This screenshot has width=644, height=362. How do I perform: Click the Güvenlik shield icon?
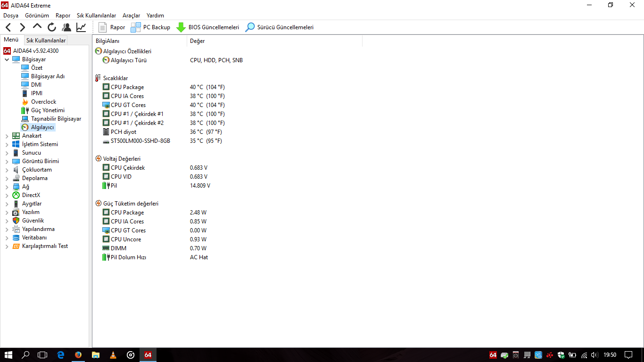click(x=16, y=221)
